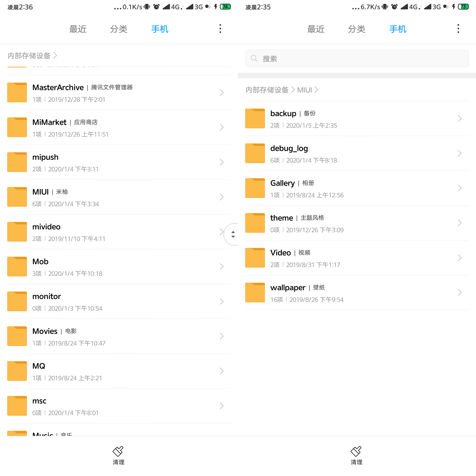
Task: Tap the overflow menu on left screen
Action: click(x=220, y=29)
